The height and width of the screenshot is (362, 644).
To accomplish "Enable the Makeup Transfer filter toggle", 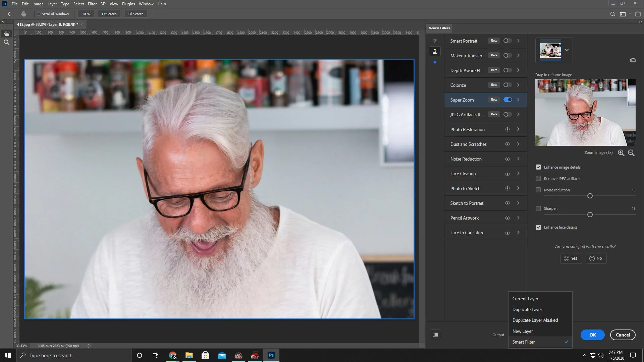I will (507, 55).
